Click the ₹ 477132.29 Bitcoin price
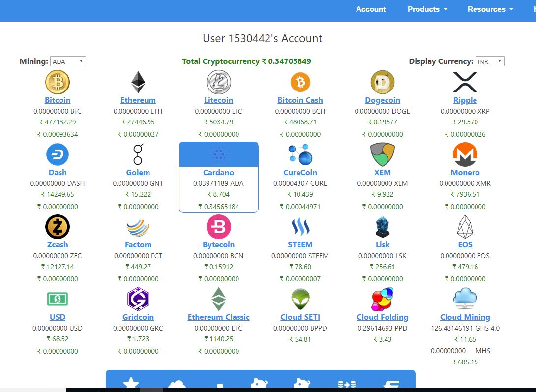The width and height of the screenshot is (536, 392). [58, 122]
